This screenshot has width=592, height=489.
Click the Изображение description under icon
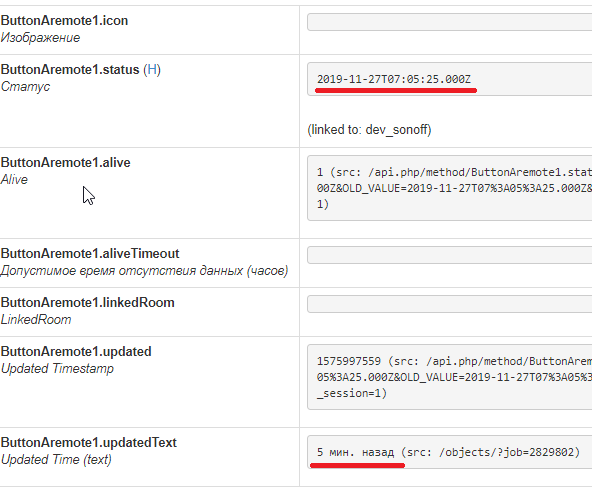tap(40, 38)
